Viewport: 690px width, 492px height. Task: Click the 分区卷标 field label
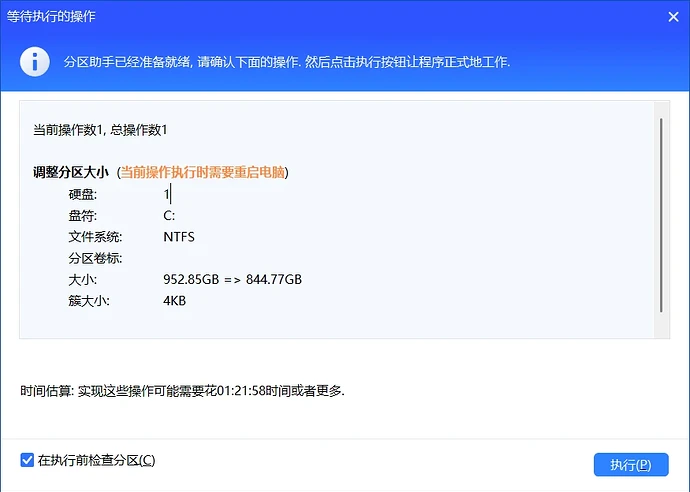pyautogui.click(x=95, y=258)
